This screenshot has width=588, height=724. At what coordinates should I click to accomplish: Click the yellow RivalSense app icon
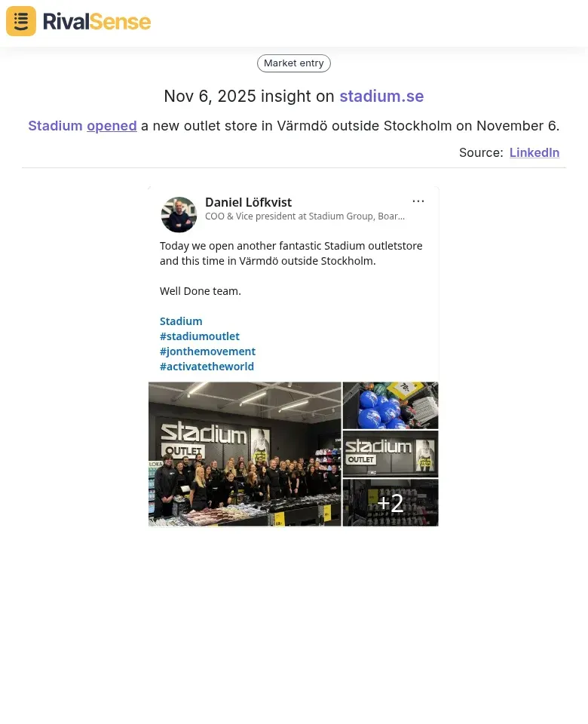[20, 21]
